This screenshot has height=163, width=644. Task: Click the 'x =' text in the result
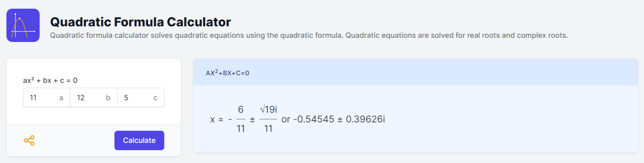[x=216, y=120]
